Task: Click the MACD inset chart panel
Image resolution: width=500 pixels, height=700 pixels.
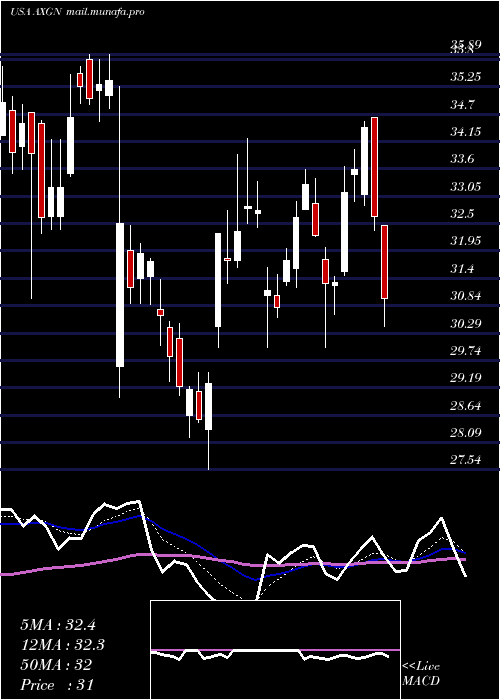Action: click(x=275, y=650)
